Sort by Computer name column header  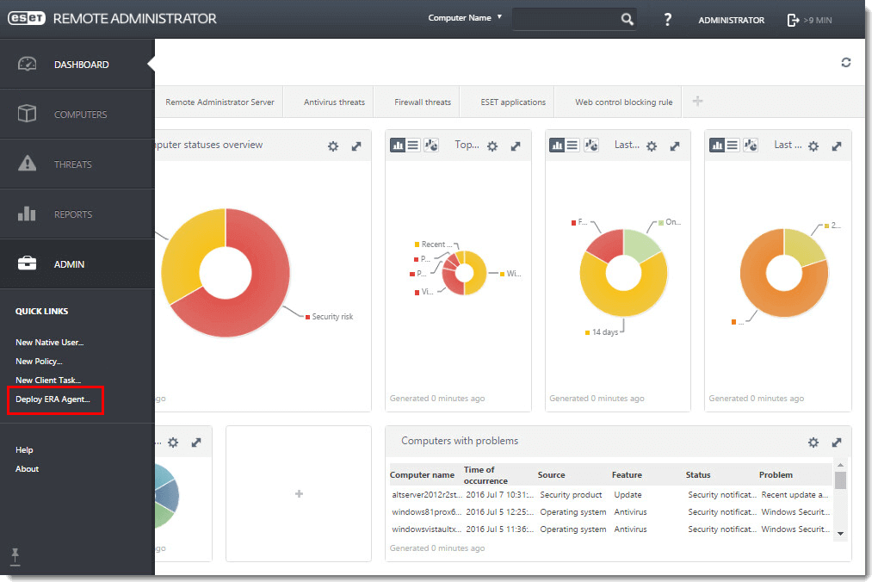pos(422,475)
